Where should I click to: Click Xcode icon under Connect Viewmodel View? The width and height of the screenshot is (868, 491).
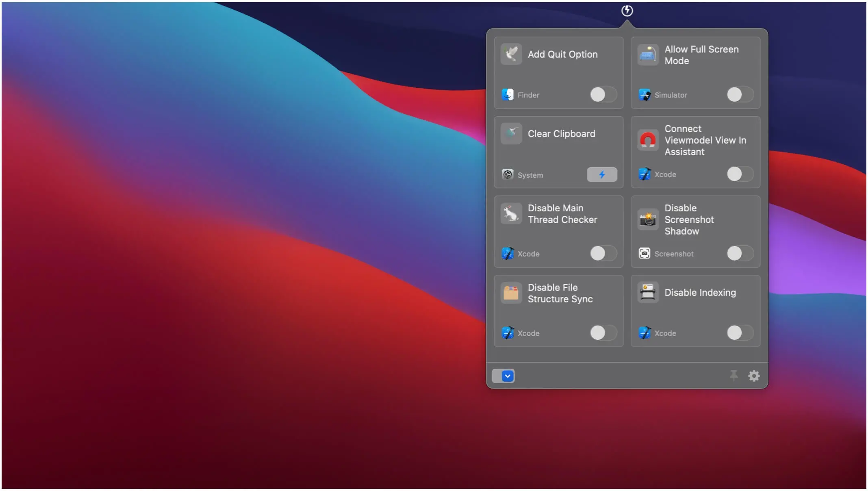(644, 174)
